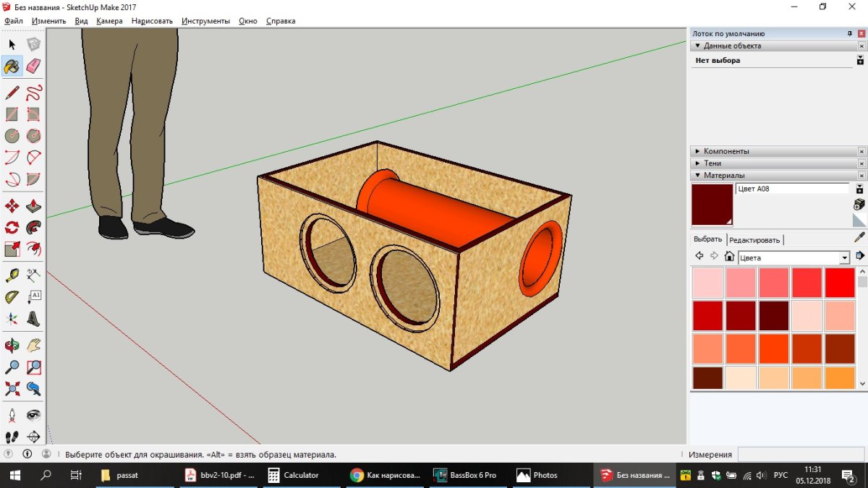Screen dimensions: 868x488
Task: Activate the Push/Pull tool
Action: coord(33,206)
